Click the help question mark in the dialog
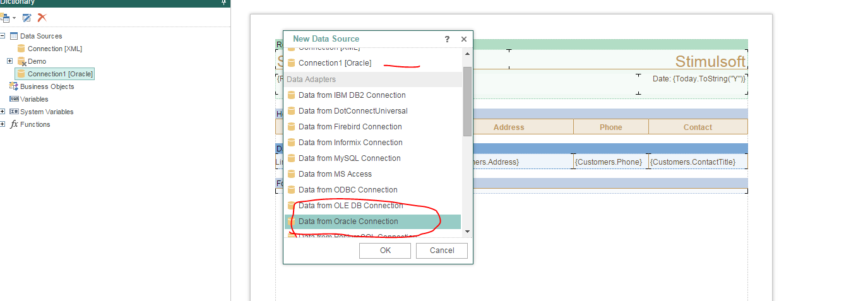 point(448,38)
